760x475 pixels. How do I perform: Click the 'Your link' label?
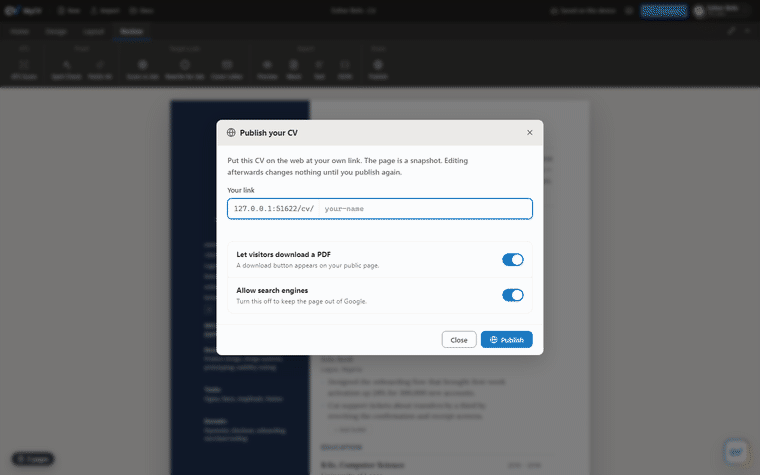(x=241, y=190)
